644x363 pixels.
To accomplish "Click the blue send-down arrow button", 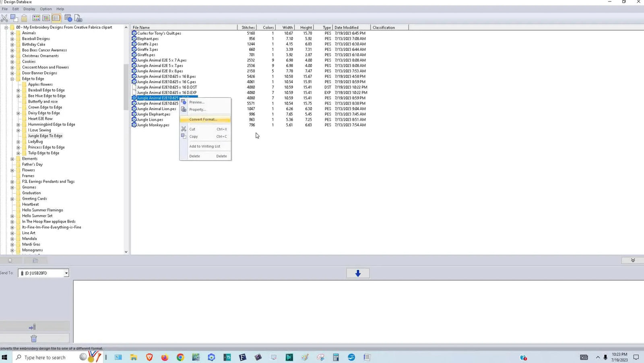I will (358, 273).
